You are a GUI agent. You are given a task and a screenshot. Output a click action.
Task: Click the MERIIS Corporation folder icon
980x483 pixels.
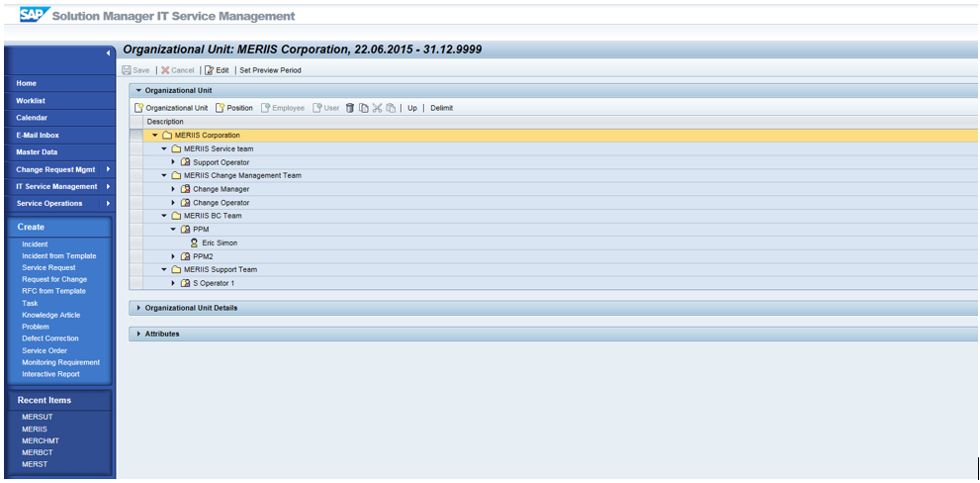(x=167, y=136)
